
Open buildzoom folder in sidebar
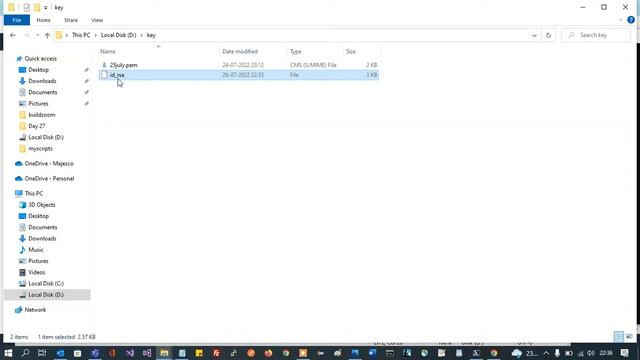tap(41, 115)
